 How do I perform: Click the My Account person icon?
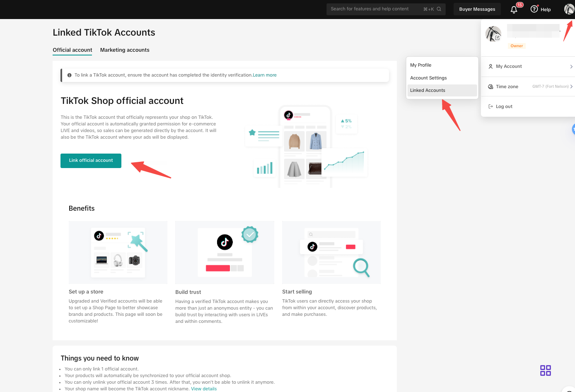tap(490, 66)
